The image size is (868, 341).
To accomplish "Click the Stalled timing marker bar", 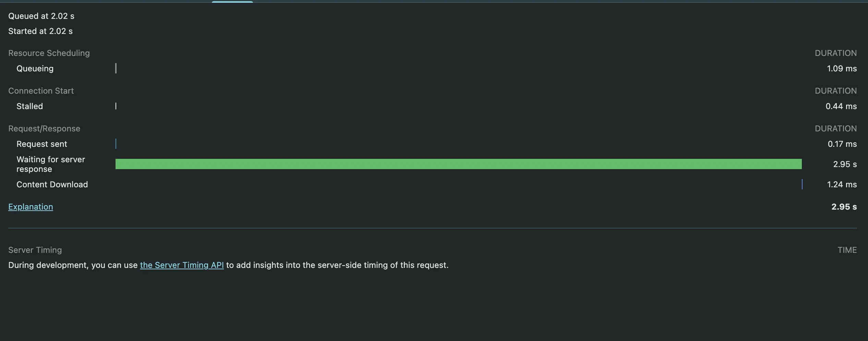I will tap(116, 106).
